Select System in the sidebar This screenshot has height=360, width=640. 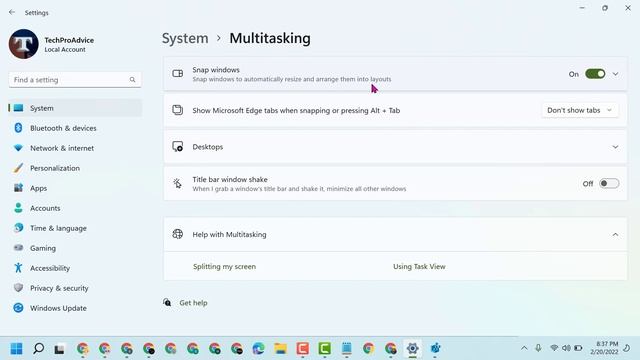[75, 108]
